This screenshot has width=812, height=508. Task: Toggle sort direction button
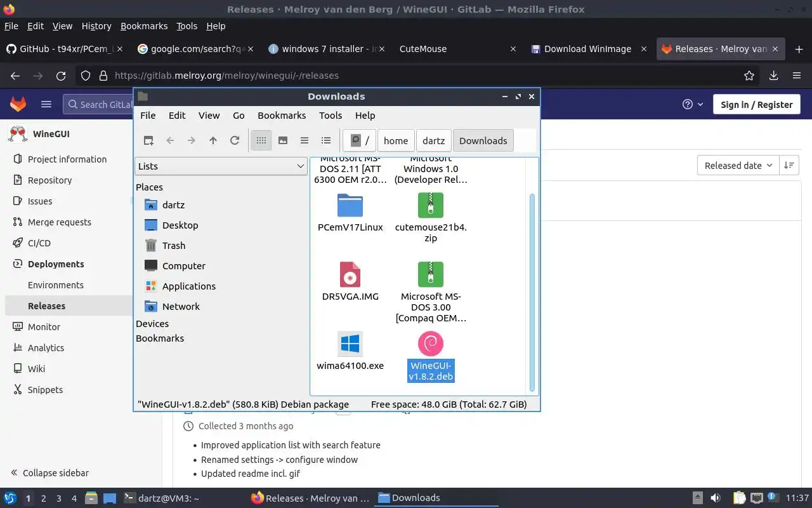(x=789, y=165)
